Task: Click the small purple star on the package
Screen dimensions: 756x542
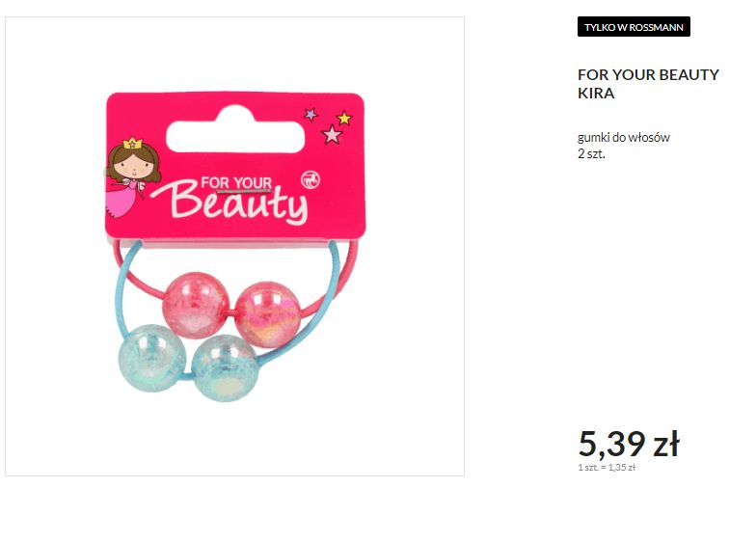Action: (x=310, y=114)
